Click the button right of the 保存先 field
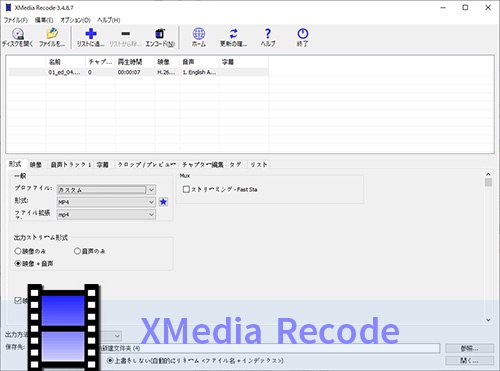Screen dimensions: 500x371 click(470, 348)
